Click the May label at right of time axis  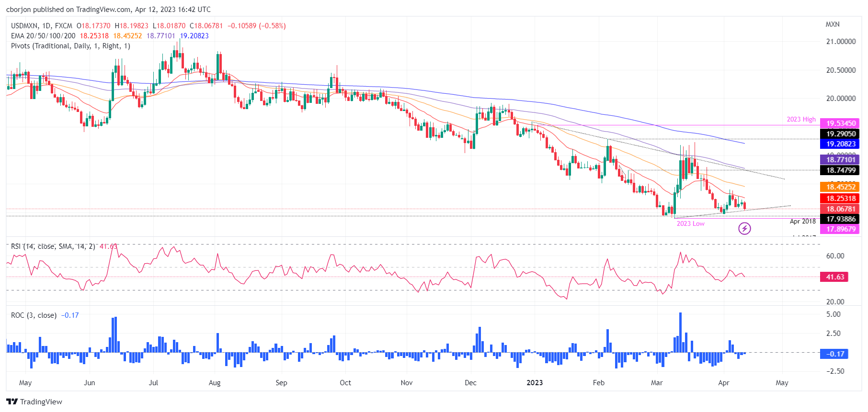coord(782,383)
